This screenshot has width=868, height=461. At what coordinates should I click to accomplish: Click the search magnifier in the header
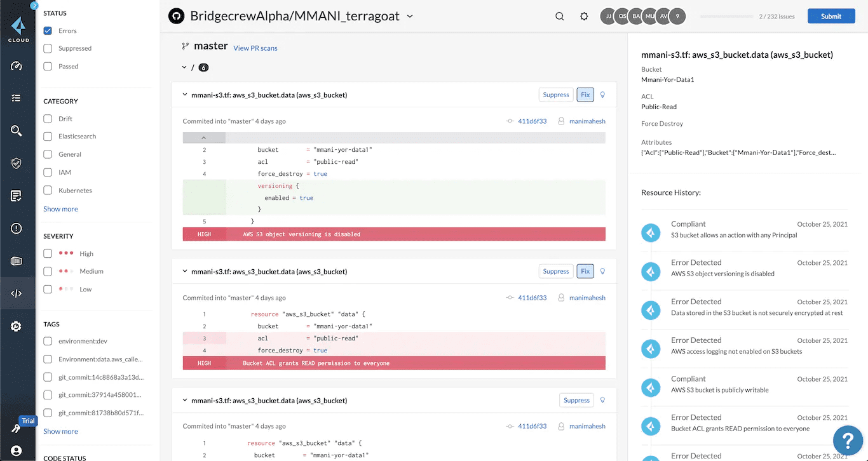coord(560,17)
